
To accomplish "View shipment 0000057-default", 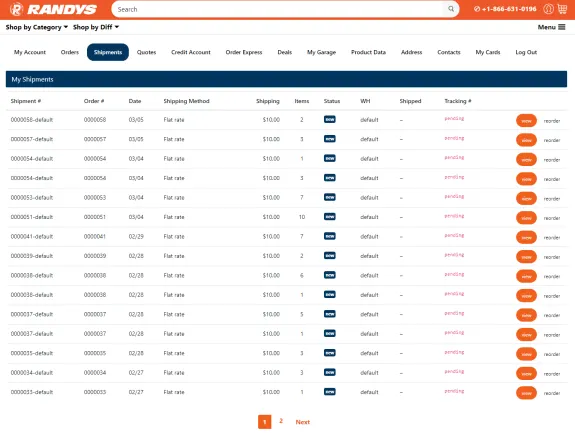I will (x=526, y=140).
